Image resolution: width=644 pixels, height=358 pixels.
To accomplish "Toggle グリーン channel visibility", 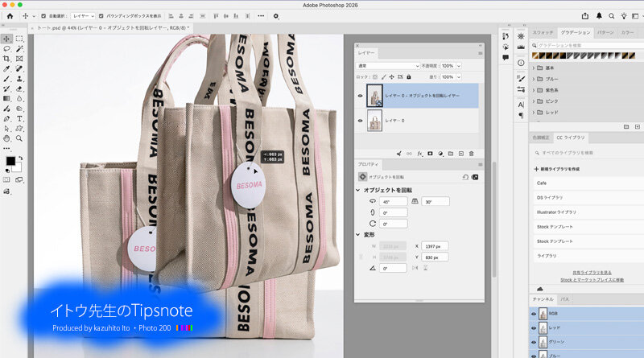I will pos(534,342).
